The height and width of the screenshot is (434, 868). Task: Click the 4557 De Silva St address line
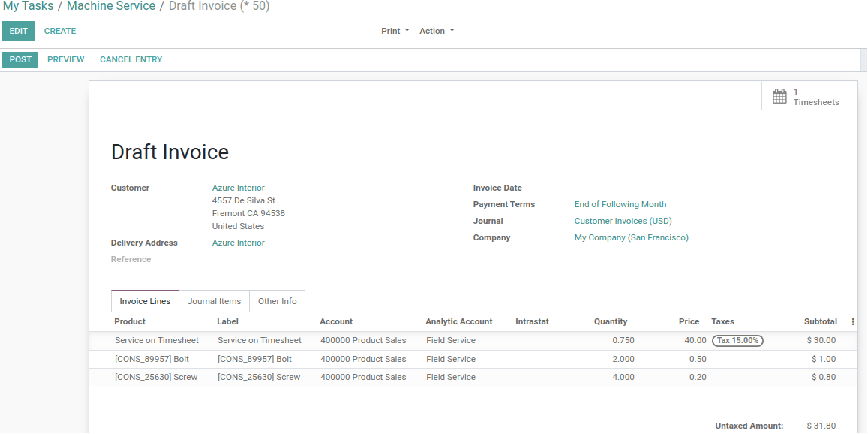coord(244,200)
